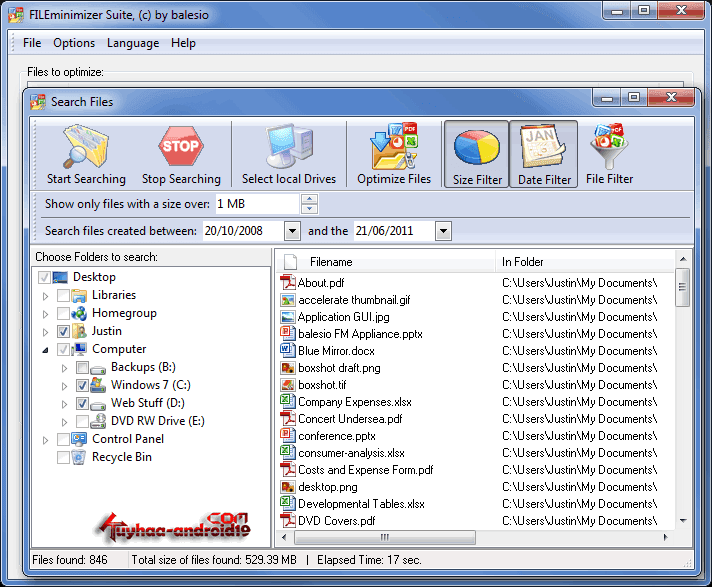
Task: Expand the DVD RW Drive (E:) node
Action: [64, 422]
